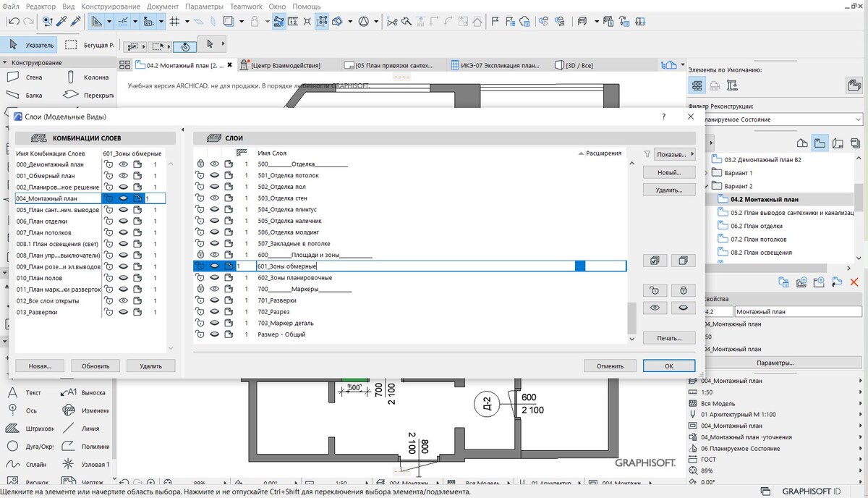
Task: Toggle visibility eye of layer 602_Зоны планировочные
Action: [215, 277]
